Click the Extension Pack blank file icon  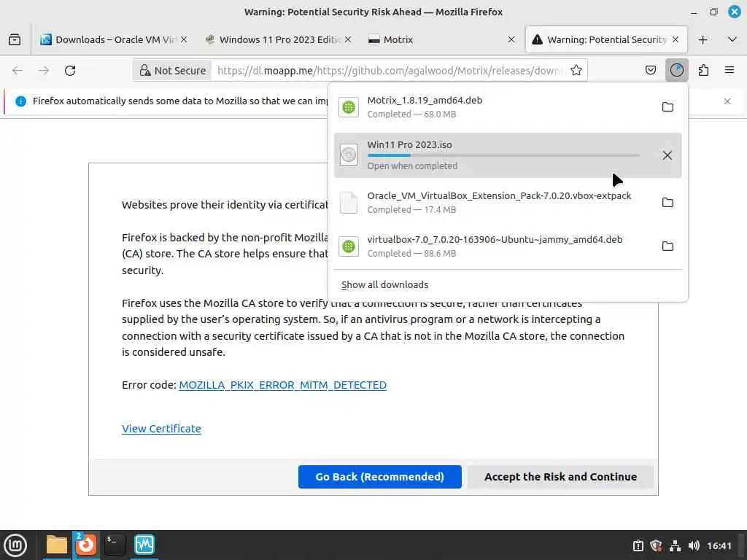click(349, 203)
